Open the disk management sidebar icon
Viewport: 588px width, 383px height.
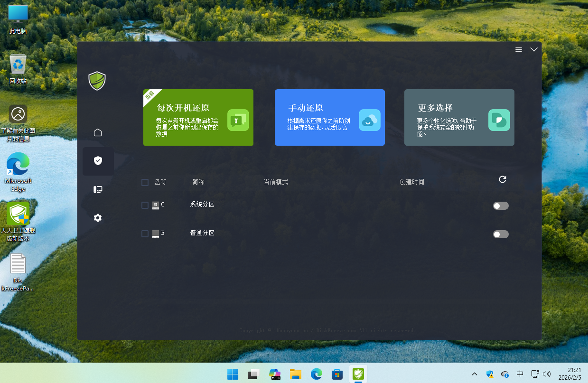98,189
